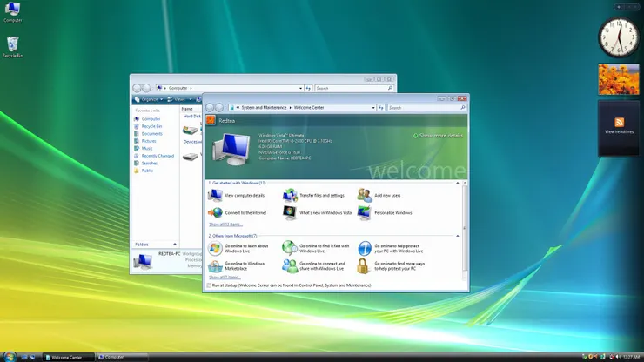The width and height of the screenshot is (644, 362).
Task: Click Back button in Computer window
Action: click(138, 88)
